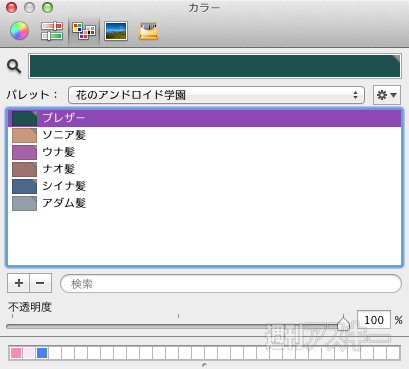Switch to crayons picker
The height and width of the screenshot is (369, 409).
[148, 31]
